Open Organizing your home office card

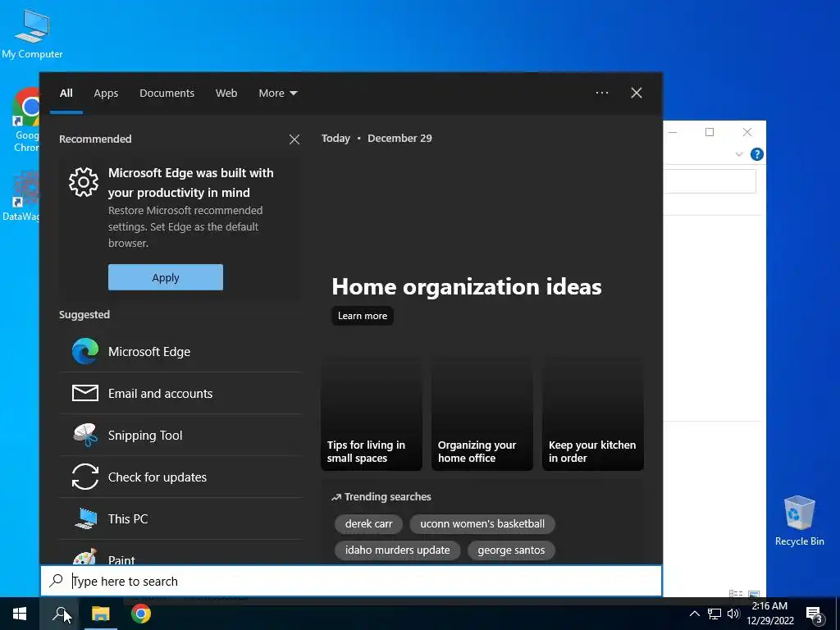point(482,413)
